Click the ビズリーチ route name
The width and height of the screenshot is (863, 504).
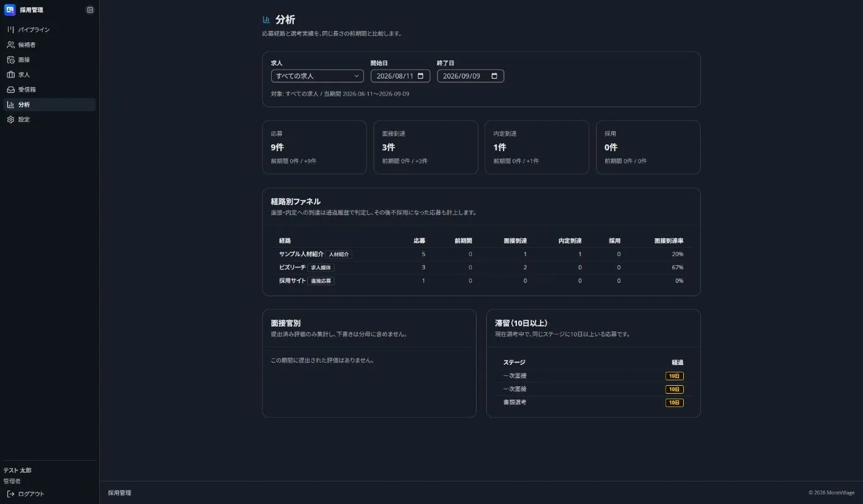[x=293, y=268]
